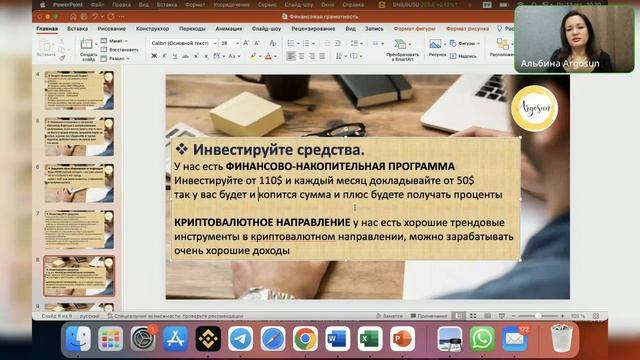Center the text
640x360 pixels.
click(302, 56)
